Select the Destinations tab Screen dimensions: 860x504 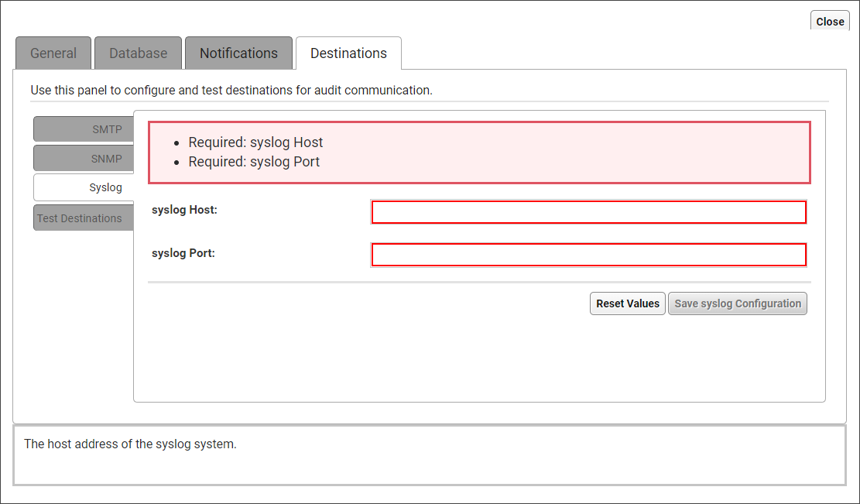(x=348, y=53)
